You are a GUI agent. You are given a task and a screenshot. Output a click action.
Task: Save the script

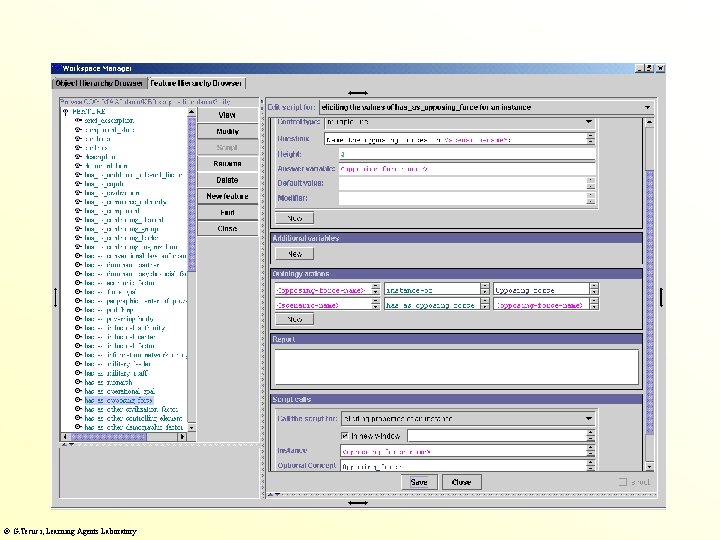(x=419, y=482)
